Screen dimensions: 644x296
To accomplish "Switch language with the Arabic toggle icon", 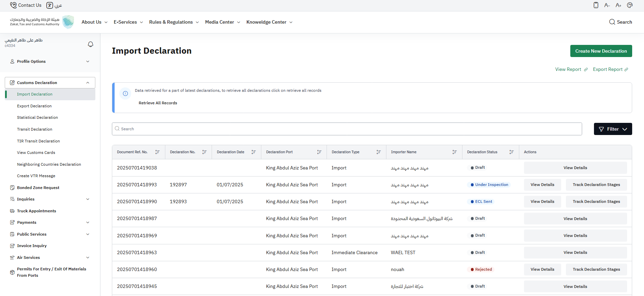I will tap(50, 5).
